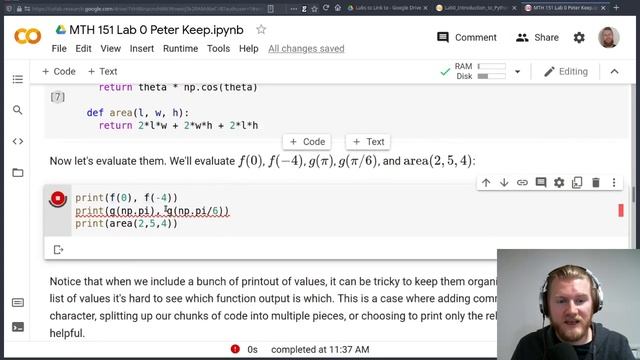Star the notebook MTH 151 Lab 0
This screenshot has height=360, width=640.
pyautogui.click(x=261, y=29)
